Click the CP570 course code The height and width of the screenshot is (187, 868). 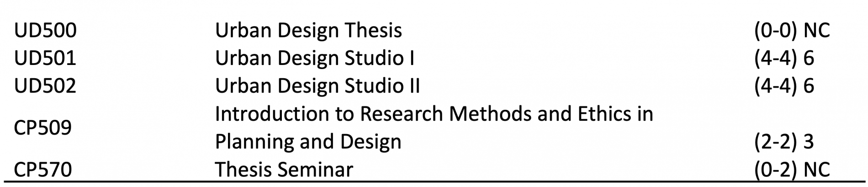coord(43,170)
